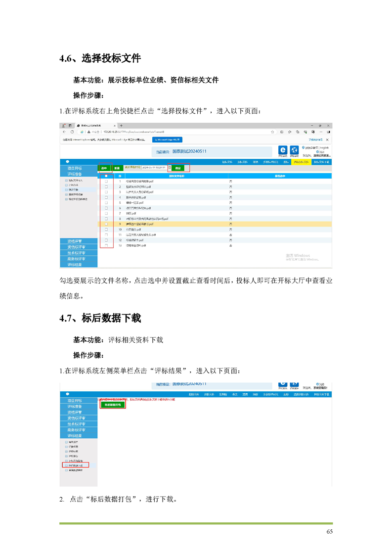Screen dimensions: 392x555
Task: Check the box for highlighted row 9
Action: pos(106,224)
